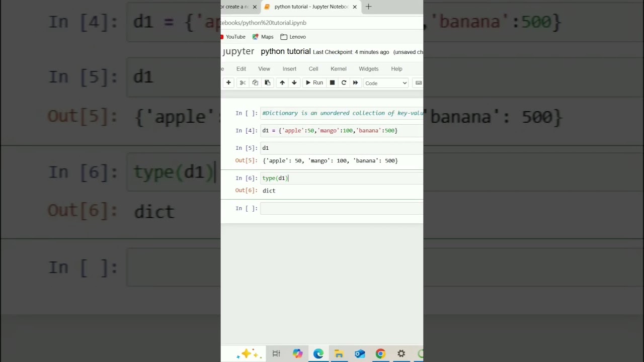This screenshot has height=362, width=644.
Task: Open the command palette keyboard icon
Action: click(x=418, y=83)
